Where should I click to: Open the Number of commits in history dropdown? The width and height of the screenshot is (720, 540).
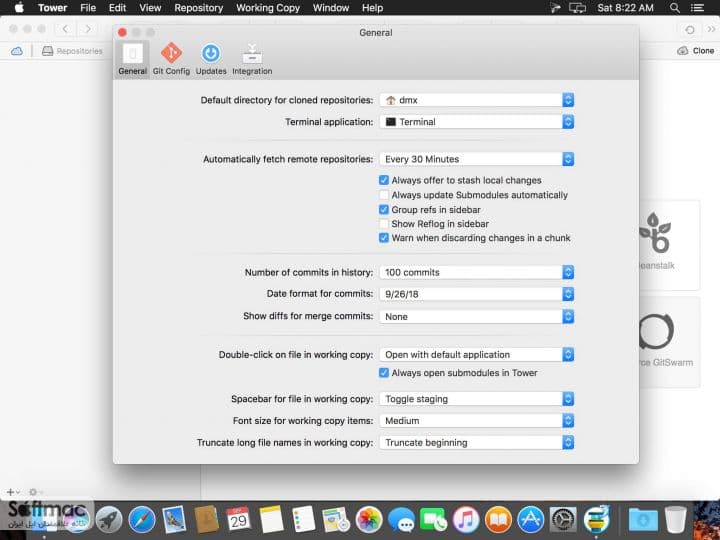pyautogui.click(x=477, y=272)
